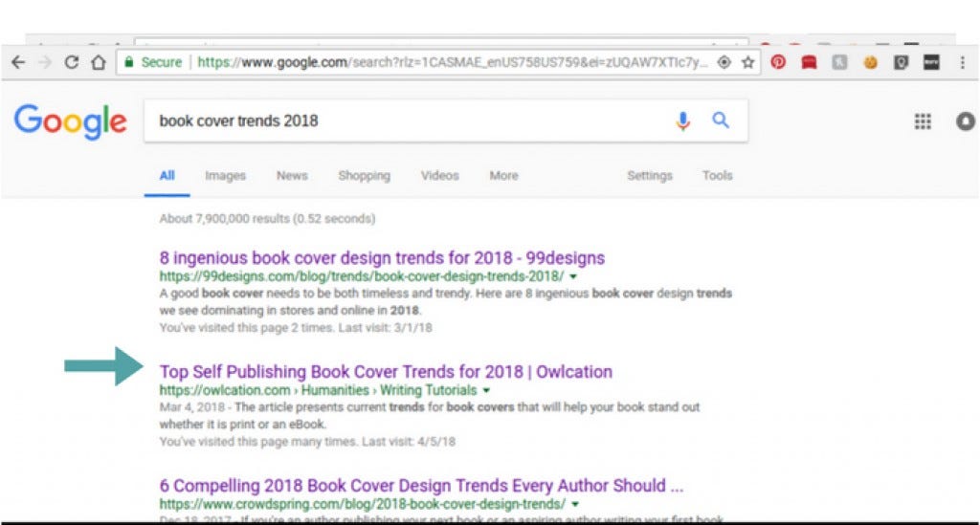Select the All results tab
Image resolution: width=980 pixels, height=525 pixels.
click(167, 175)
